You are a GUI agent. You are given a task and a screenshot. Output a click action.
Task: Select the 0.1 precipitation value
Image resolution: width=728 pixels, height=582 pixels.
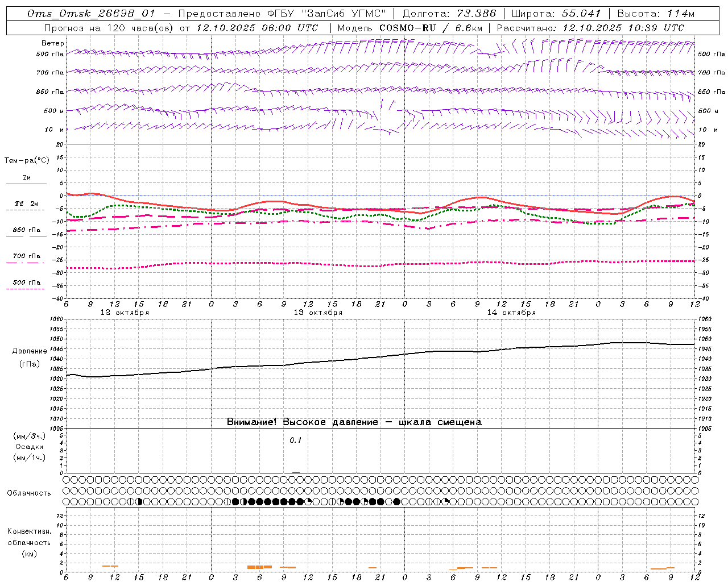coord(295,440)
